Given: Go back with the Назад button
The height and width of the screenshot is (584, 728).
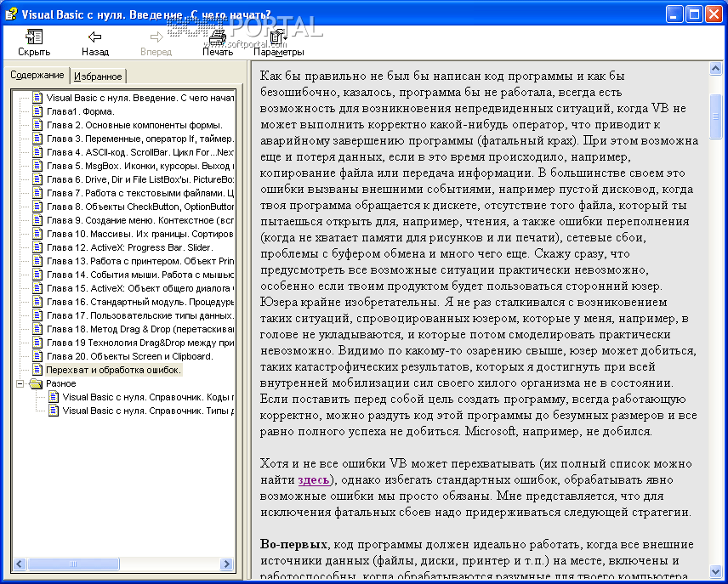Looking at the screenshot, I should pyautogui.click(x=95, y=43).
